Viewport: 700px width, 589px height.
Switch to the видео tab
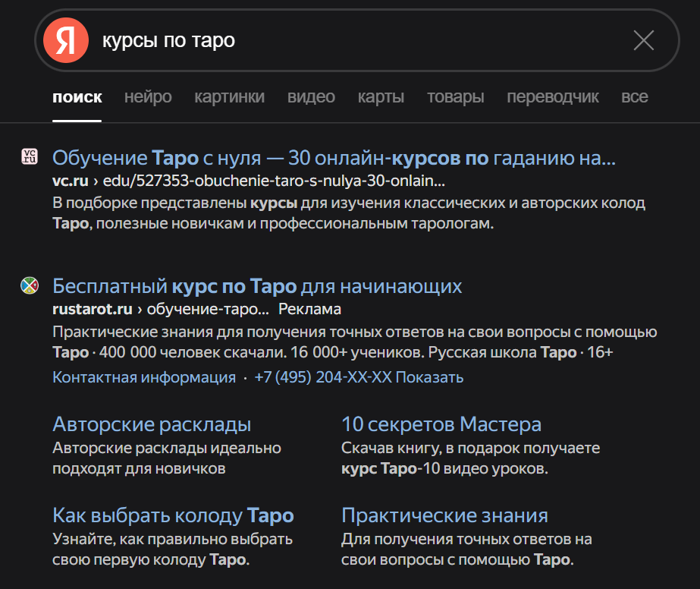pos(311,96)
